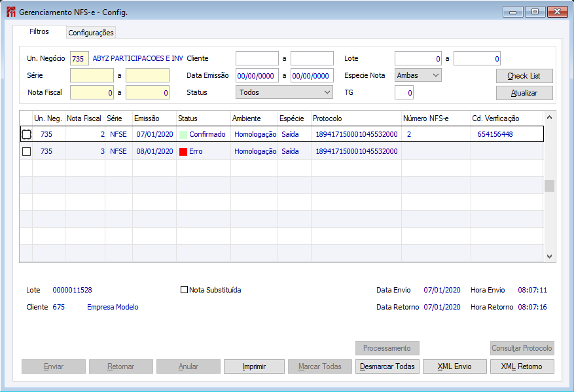Click the Check List button

[x=524, y=76]
